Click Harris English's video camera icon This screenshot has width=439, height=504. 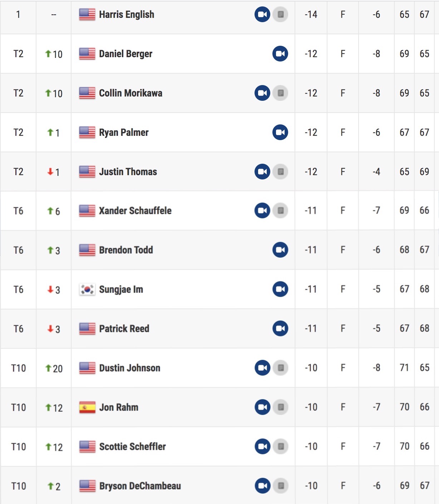coord(262,15)
